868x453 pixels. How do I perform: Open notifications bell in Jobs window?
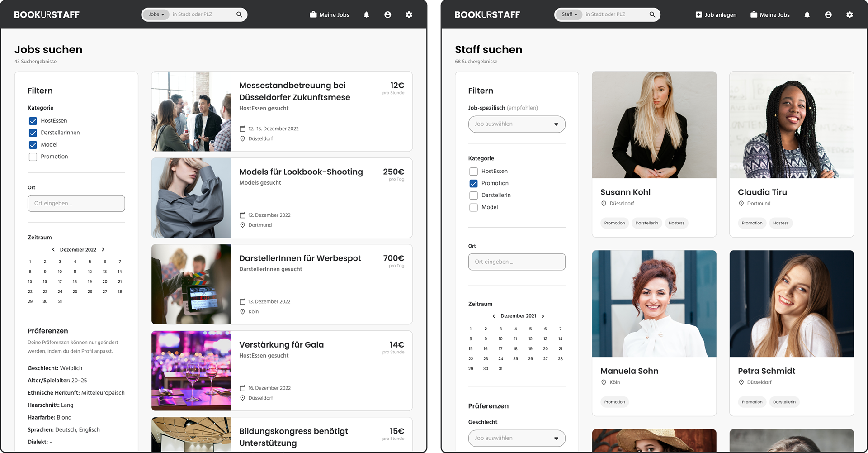367,15
